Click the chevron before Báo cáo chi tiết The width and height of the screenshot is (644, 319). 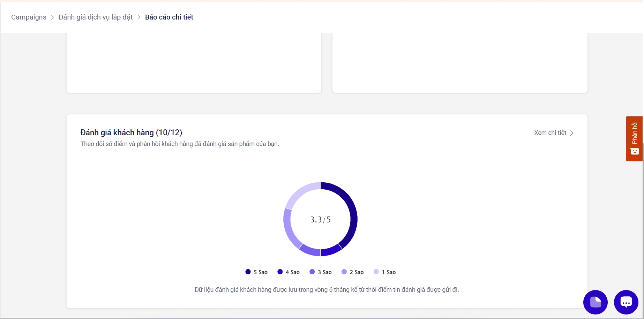click(139, 17)
